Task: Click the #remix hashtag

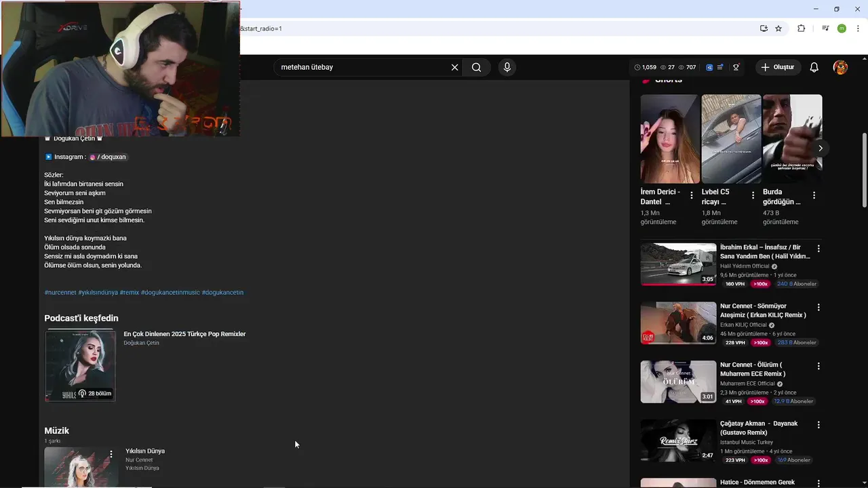Action: click(x=130, y=292)
